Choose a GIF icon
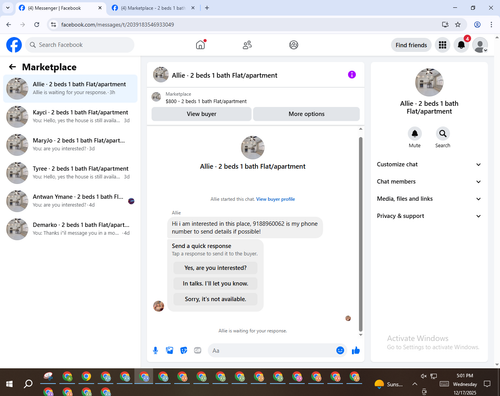The height and width of the screenshot is (396, 500). pyautogui.click(x=198, y=350)
